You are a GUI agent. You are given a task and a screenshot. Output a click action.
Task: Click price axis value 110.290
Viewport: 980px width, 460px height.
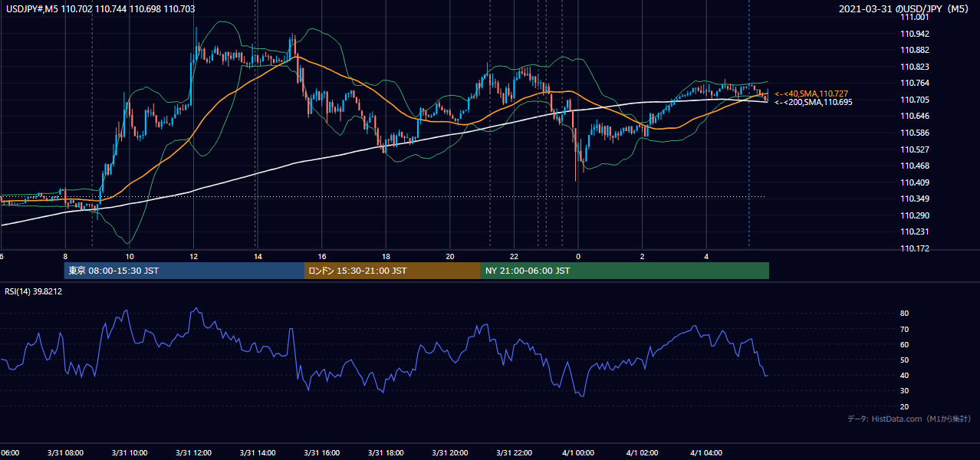916,215
